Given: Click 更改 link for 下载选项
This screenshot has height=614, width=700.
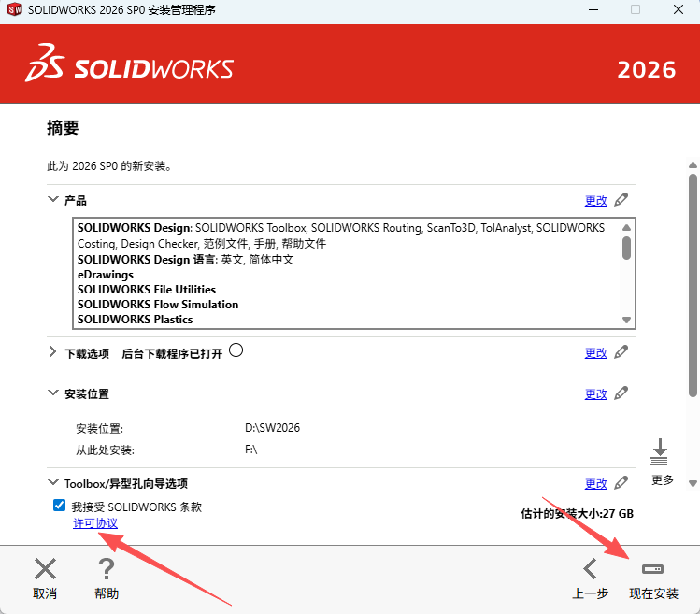Looking at the screenshot, I should (596, 352).
